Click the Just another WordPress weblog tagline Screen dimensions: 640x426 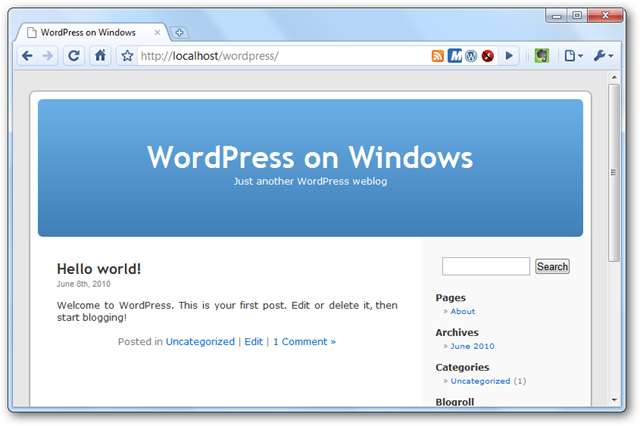click(x=310, y=181)
